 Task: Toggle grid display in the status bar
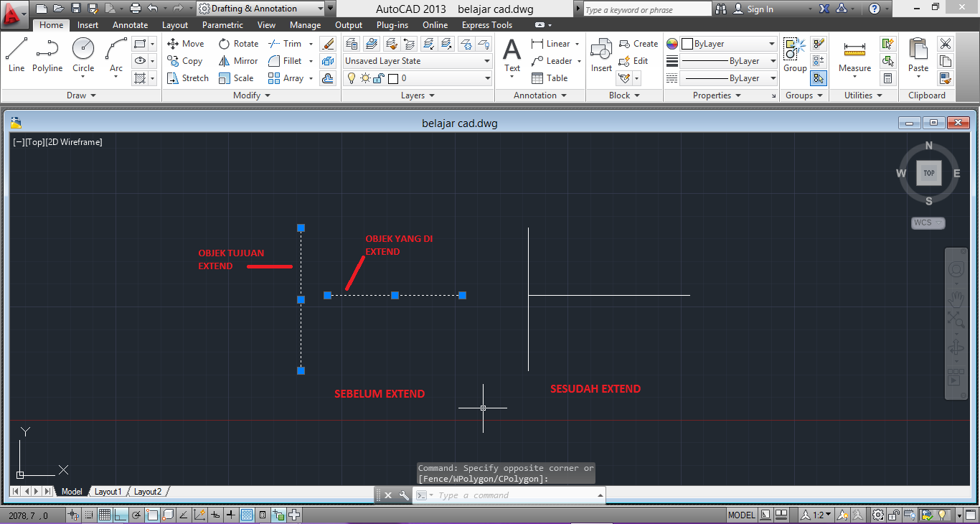(x=103, y=514)
